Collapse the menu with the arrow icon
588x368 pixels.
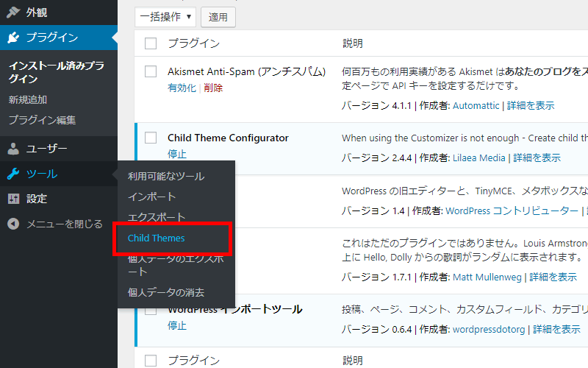click(x=13, y=224)
